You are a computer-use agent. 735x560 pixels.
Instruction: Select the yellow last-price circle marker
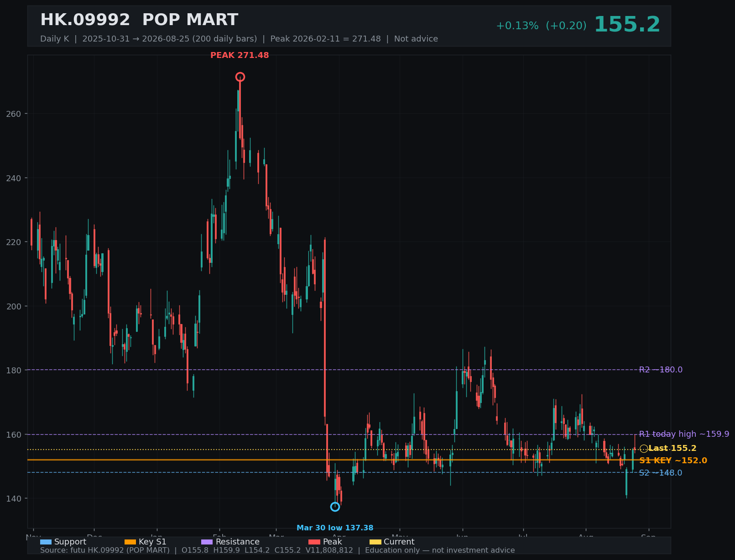[x=644, y=449]
